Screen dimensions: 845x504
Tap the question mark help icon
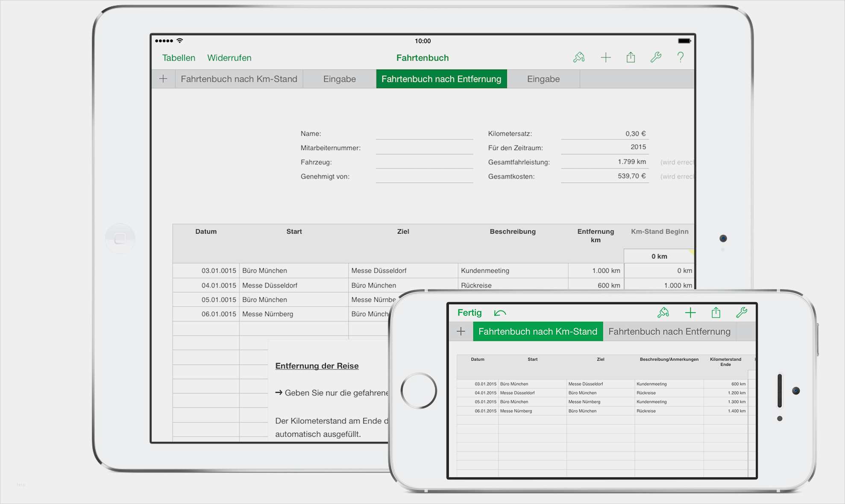click(x=681, y=57)
